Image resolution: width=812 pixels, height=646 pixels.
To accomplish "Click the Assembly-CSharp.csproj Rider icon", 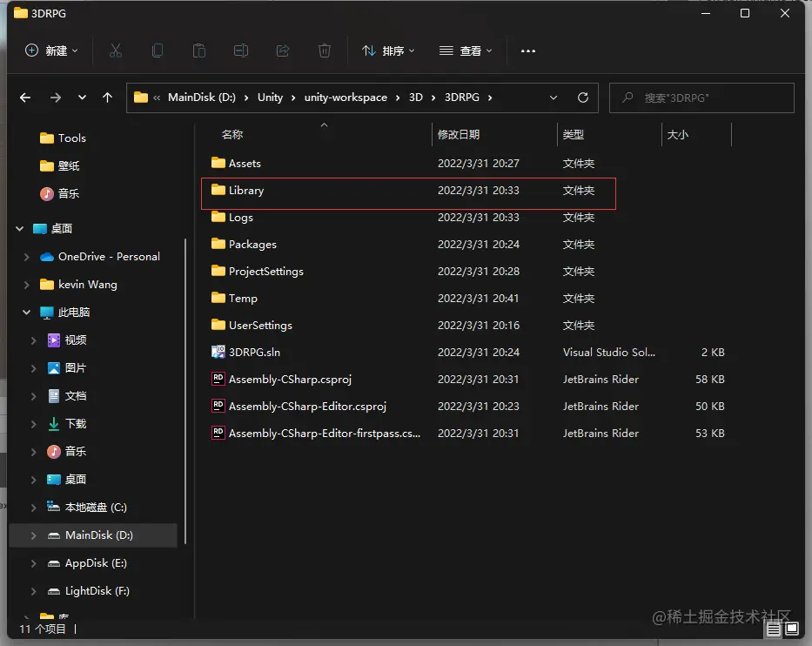I will [x=218, y=379].
